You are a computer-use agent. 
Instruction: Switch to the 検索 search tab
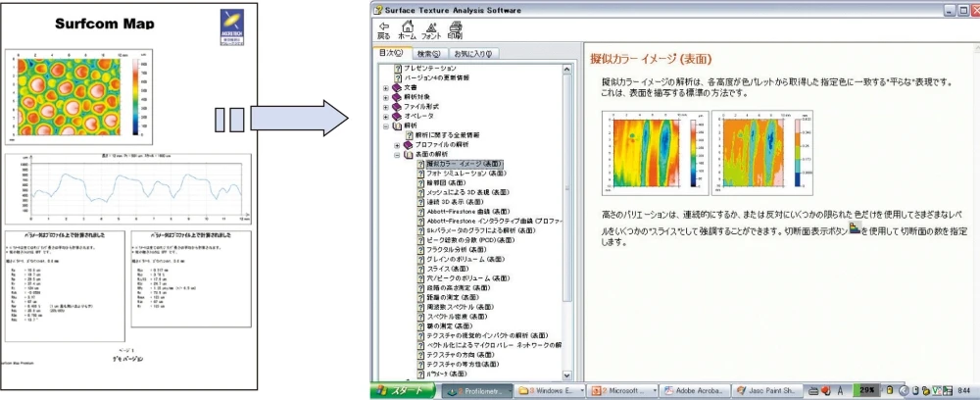click(x=429, y=54)
